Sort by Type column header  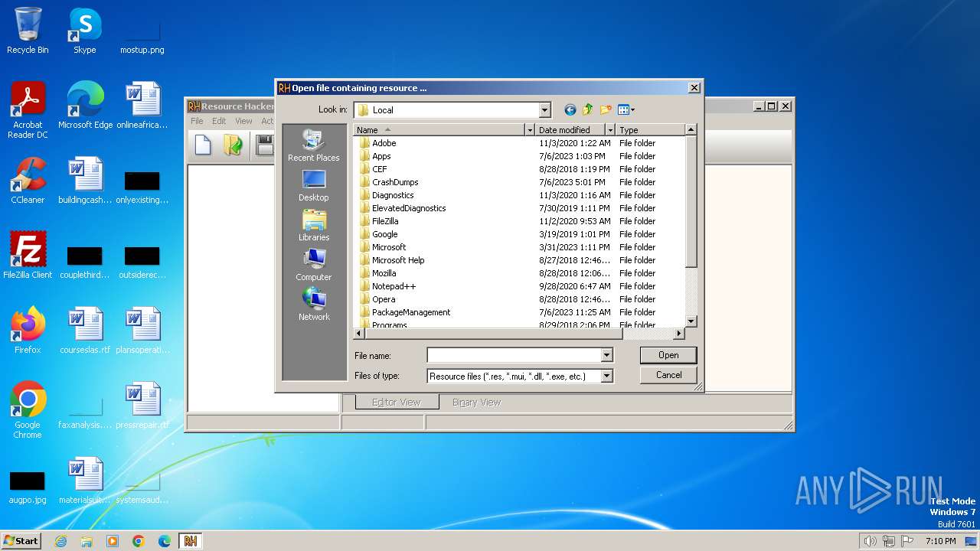click(650, 130)
